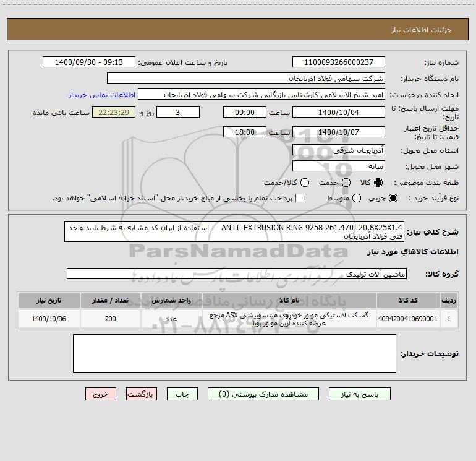The width and height of the screenshot is (476, 461).
Task: Select the کالا radio button
Action: click(378, 183)
